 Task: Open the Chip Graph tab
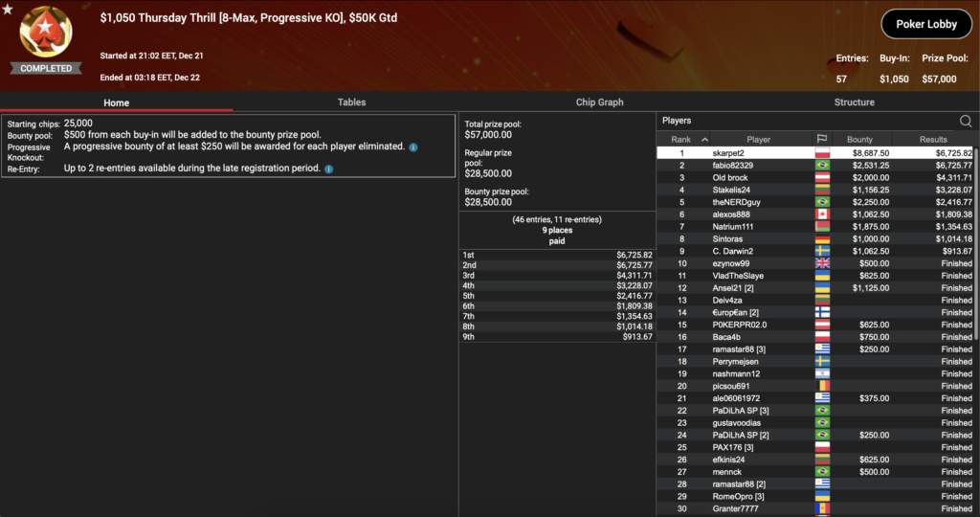[x=599, y=102]
